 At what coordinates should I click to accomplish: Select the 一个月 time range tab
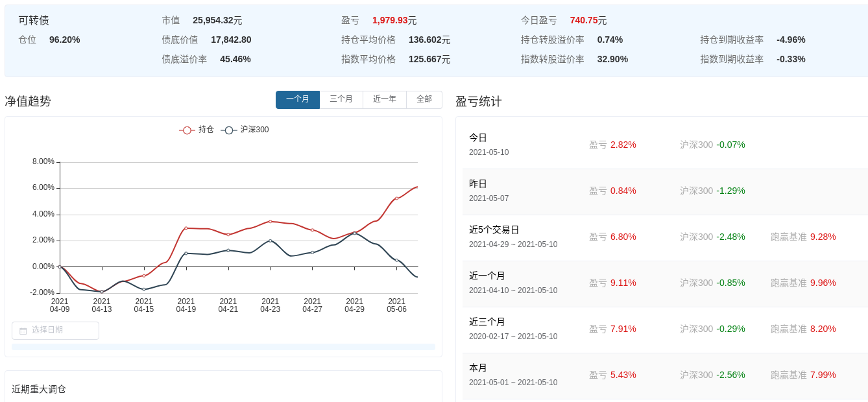(298, 100)
